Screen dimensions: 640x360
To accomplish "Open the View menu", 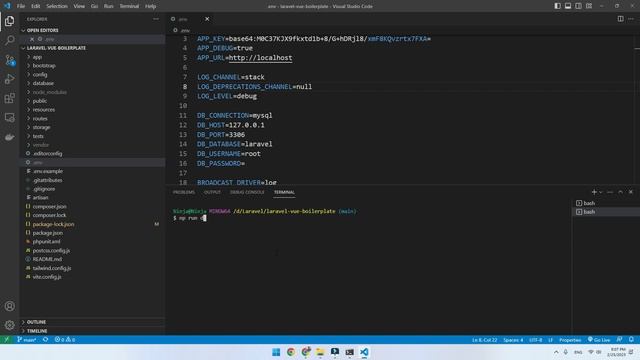I will [79, 6].
